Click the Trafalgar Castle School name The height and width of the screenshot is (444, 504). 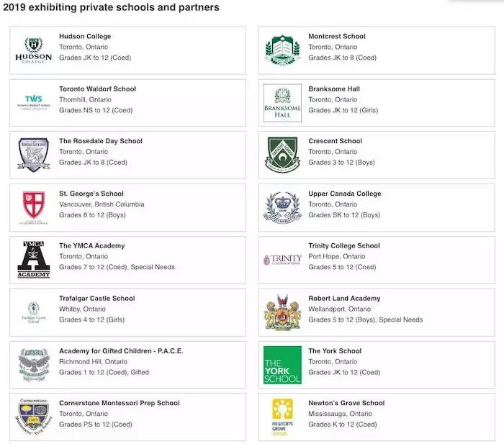point(96,299)
